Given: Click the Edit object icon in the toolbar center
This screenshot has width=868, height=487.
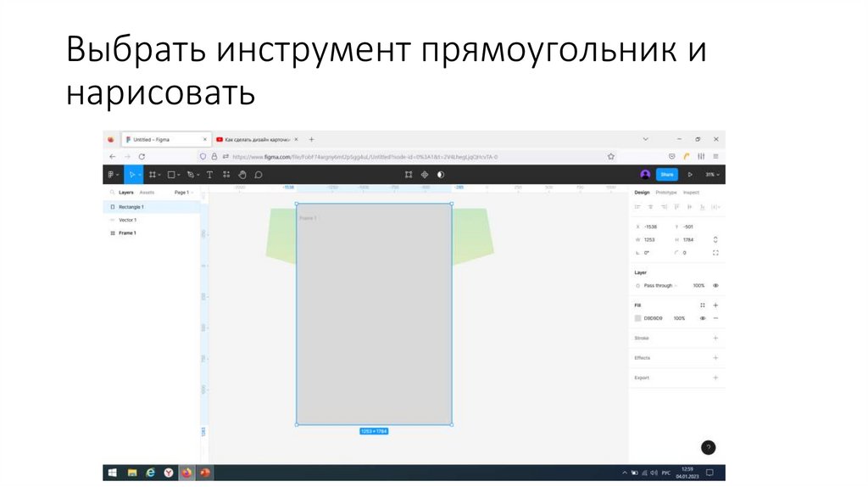Looking at the screenshot, I should click(x=409, y=175).
